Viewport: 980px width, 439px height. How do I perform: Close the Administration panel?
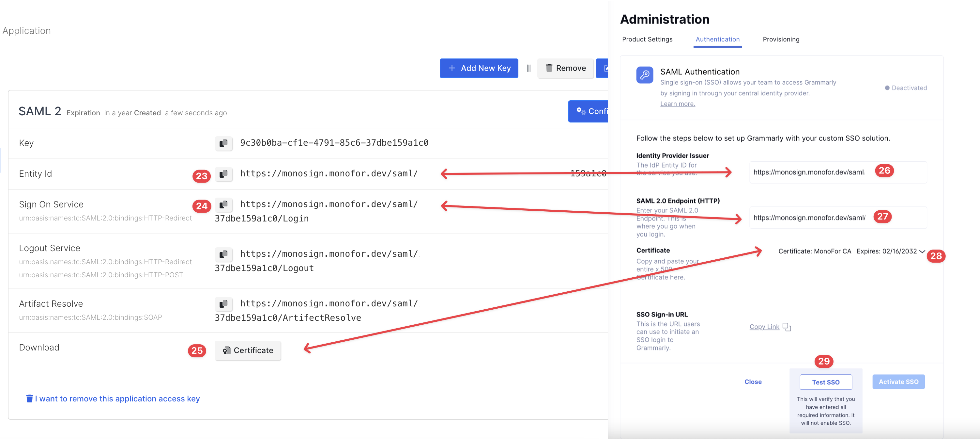(753, 382)
